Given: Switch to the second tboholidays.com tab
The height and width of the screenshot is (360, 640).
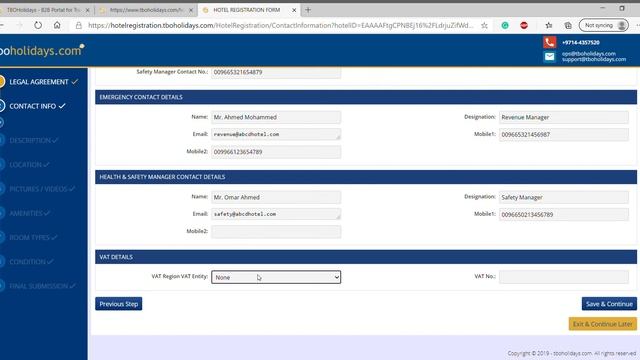Looking at the screenshot, I should (x=146, y=10).
